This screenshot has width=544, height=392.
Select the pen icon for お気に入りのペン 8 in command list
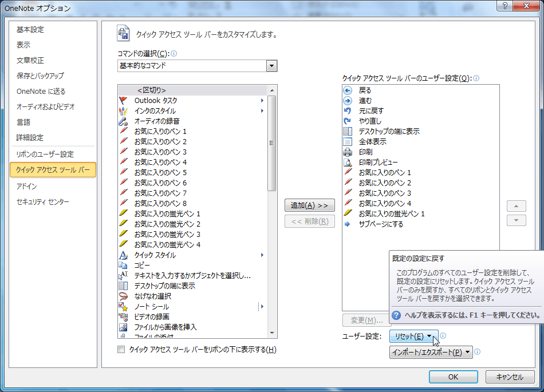click(x=123, y=203)
